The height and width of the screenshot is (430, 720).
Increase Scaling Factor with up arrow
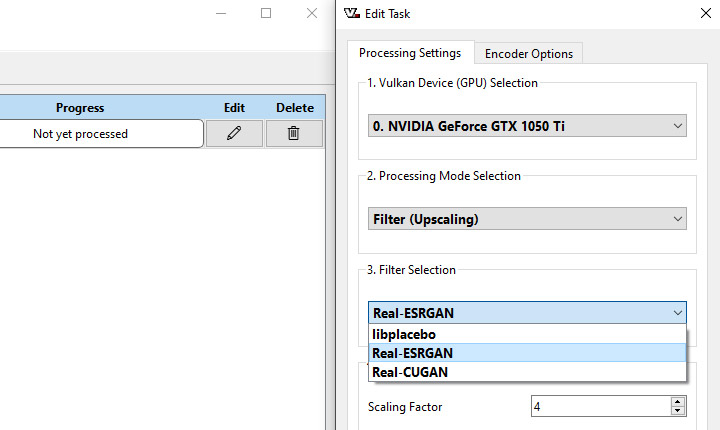(x=678, y=402)
